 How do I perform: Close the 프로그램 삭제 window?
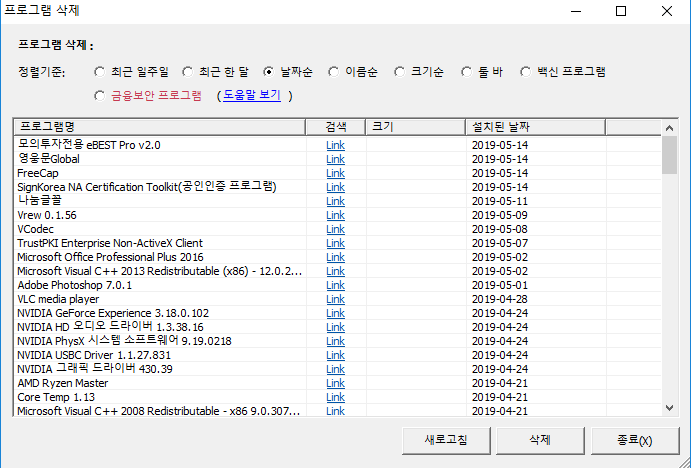[x=667, y=11]
